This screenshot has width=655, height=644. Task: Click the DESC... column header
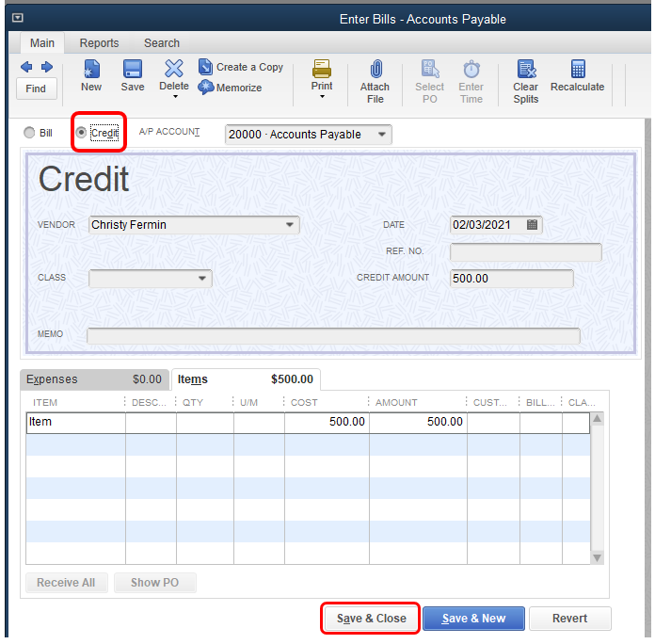coord(149,402)
